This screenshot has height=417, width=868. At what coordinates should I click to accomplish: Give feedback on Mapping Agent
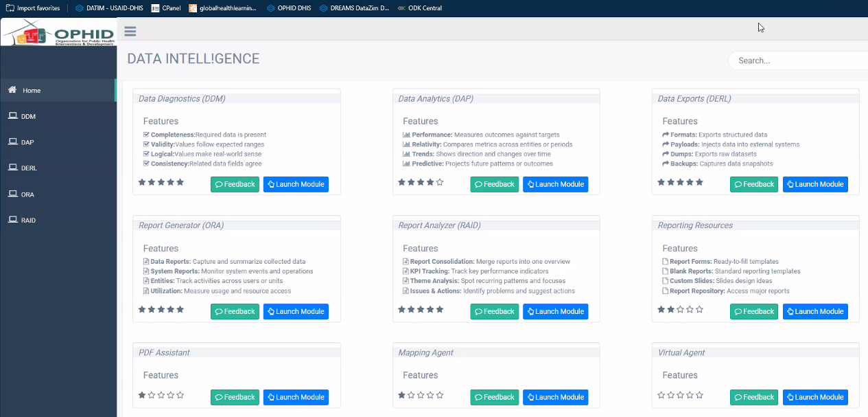pyautogui.click(x=495, y=397)
